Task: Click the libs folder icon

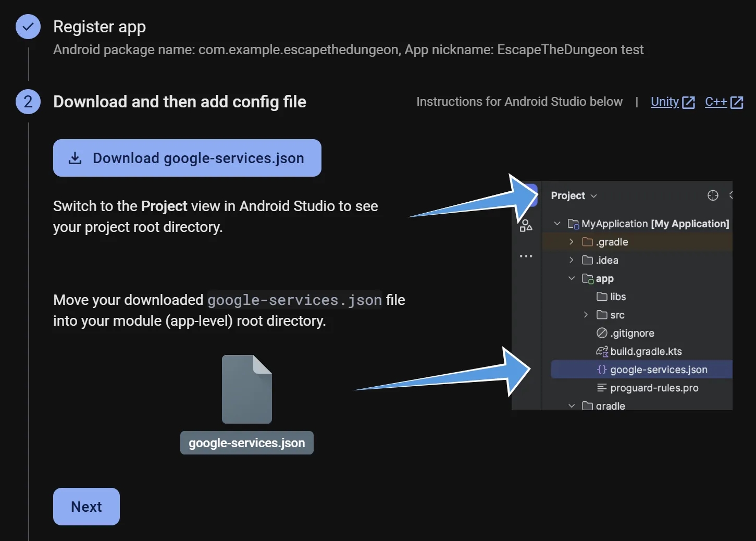Action: [602, 297]
